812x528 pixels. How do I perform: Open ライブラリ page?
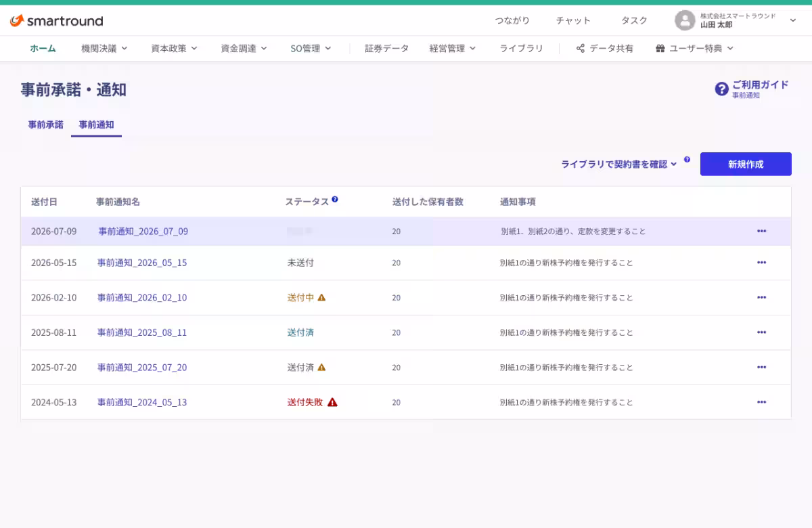coord(521,49)
